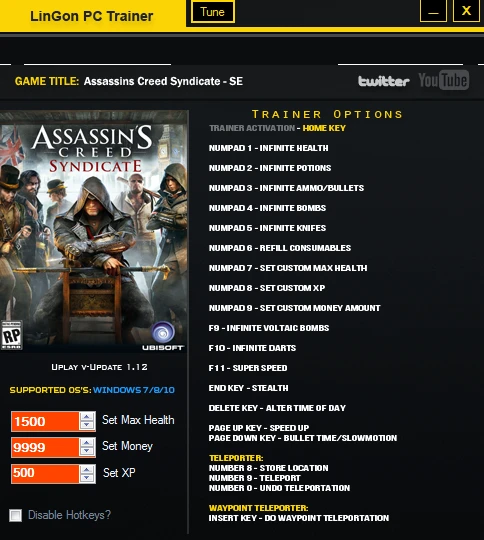Select the Page Up Key Speed Up option
Viewport: 484px width, 540px height.
point(259,428)
